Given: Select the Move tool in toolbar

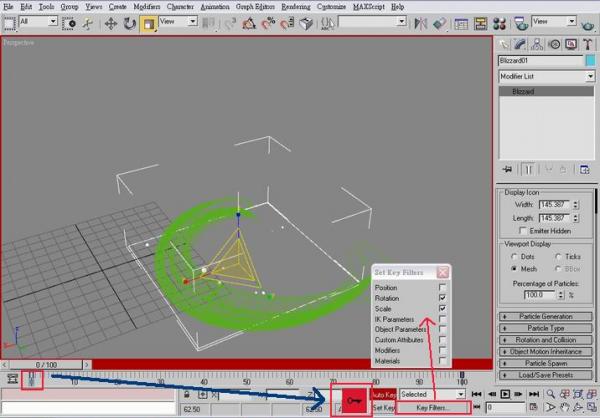Looking at the screenshot, I should (111, 21).
